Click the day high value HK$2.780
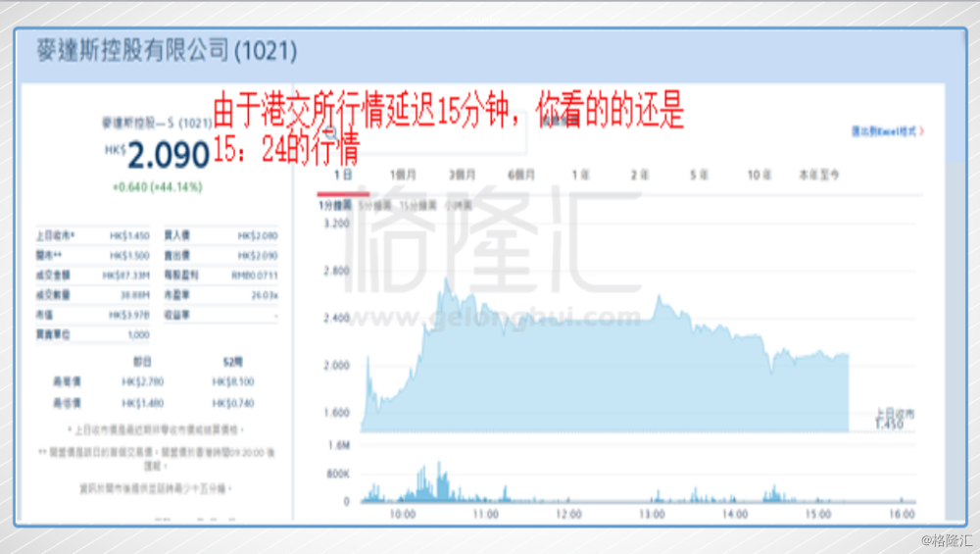Screen dimensions: 980x554 [142, 382]
